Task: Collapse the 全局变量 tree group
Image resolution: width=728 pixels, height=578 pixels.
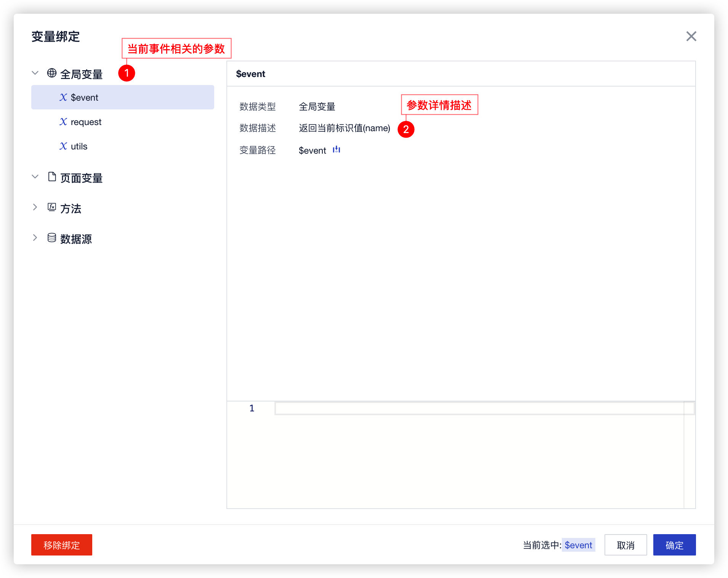Action: click(x=35, y=73)
